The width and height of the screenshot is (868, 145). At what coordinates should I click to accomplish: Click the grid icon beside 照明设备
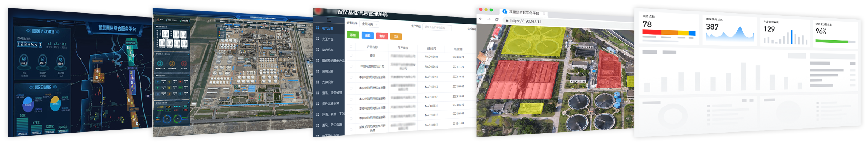tap(317, 71)
